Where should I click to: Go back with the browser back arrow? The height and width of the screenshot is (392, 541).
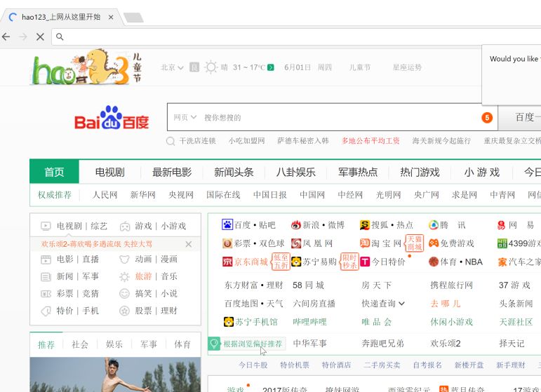6,36
